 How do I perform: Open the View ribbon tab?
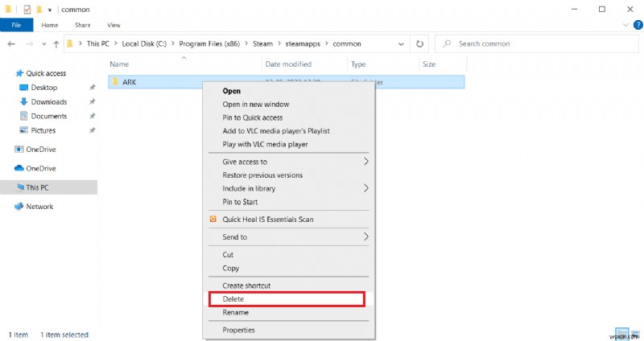[114, 25]
